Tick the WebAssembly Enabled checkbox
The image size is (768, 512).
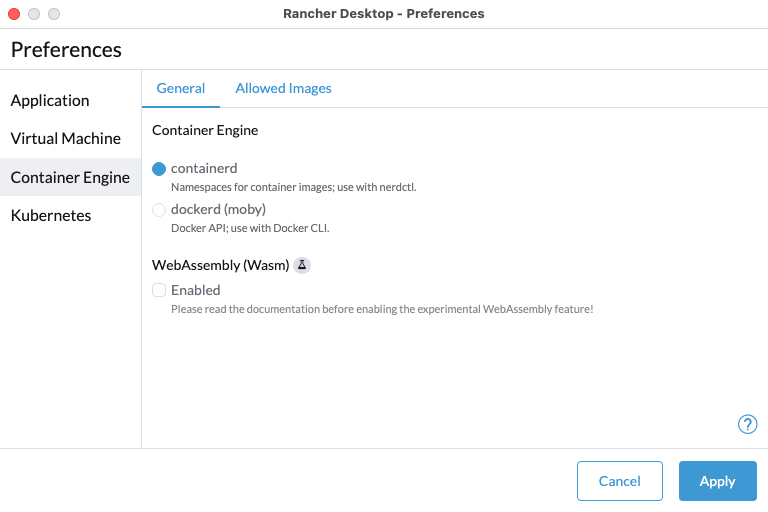click(x=159, y=290)
